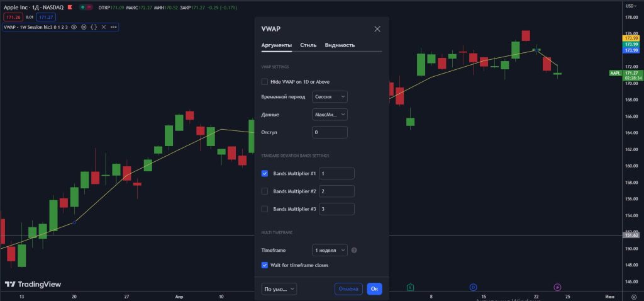Viewport: 644px width, 301px height.
Task: Open the Временной период dropdown
Action: (330, 97)
